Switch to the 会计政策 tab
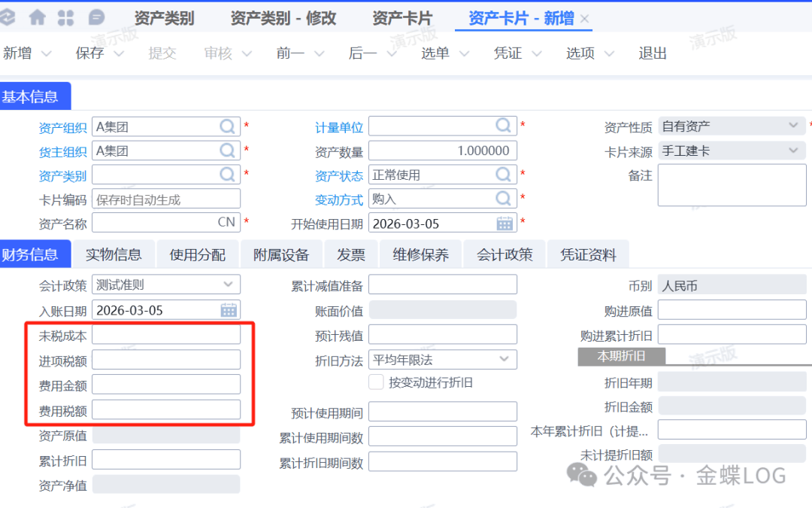 [504, 254]
